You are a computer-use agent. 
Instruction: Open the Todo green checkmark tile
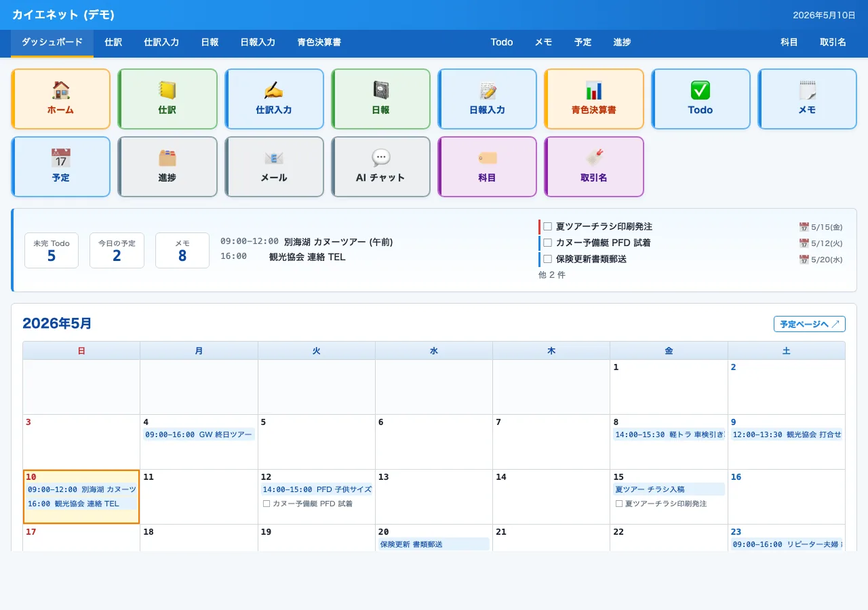(701, 99)
